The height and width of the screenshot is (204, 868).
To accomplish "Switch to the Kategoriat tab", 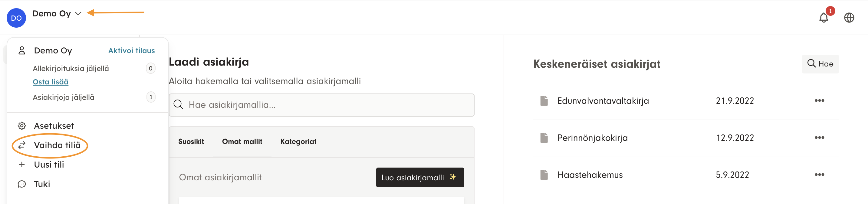I will click(x=298, y=141).
